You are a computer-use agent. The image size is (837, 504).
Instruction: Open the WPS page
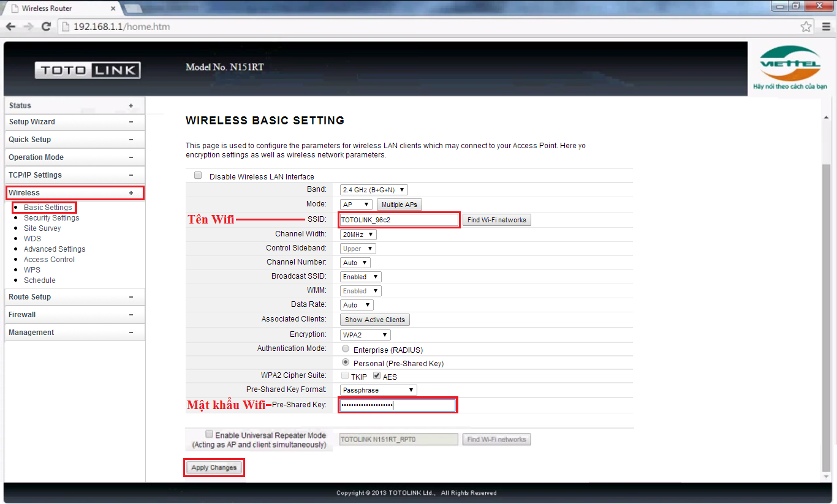[x=32, y=270]
